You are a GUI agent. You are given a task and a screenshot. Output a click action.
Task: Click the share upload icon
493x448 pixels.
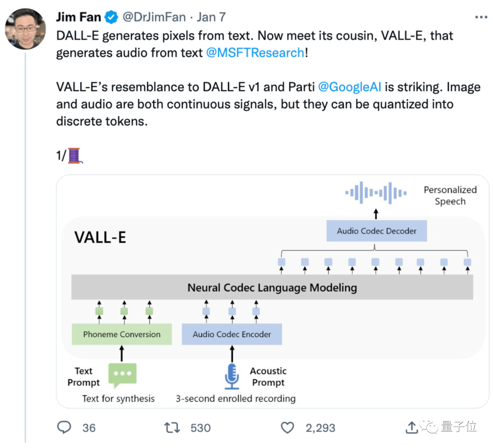click(x=411, y=427)
